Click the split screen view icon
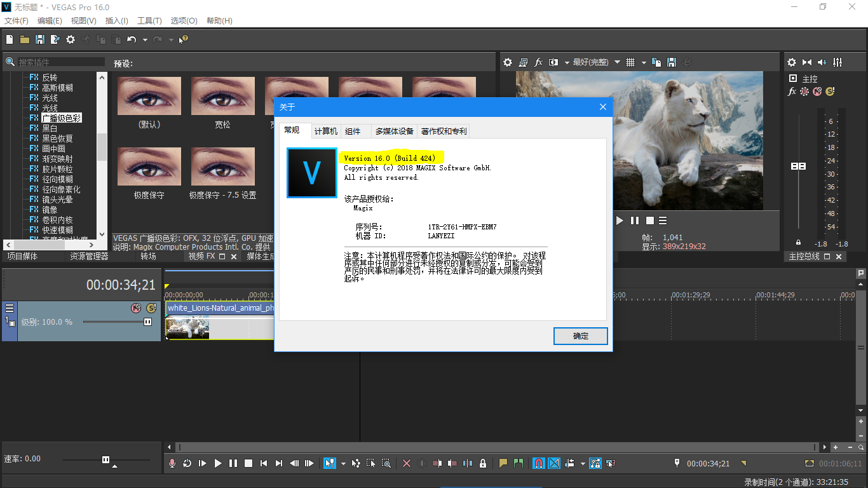Viewport: 868px width, 488px height. click(x=553, y=62)
